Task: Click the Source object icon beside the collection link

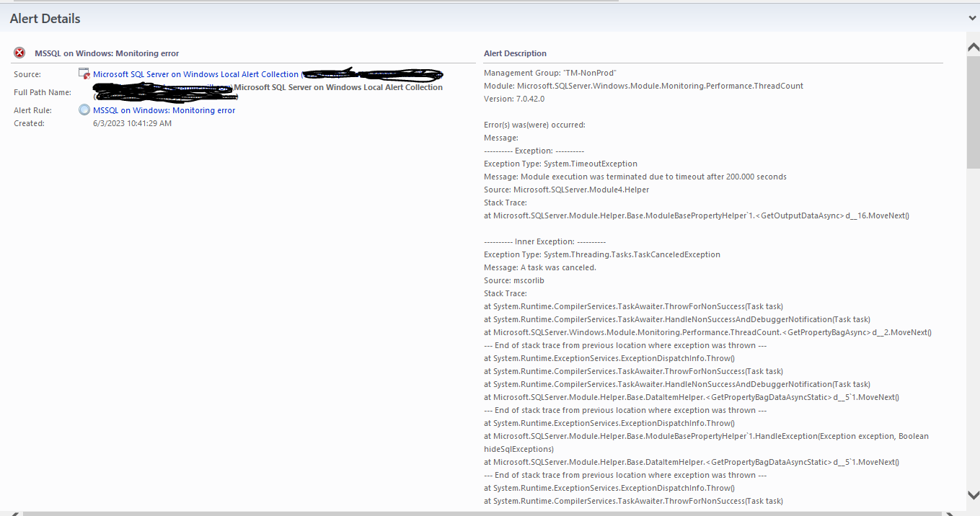Action: click(84, 74)
